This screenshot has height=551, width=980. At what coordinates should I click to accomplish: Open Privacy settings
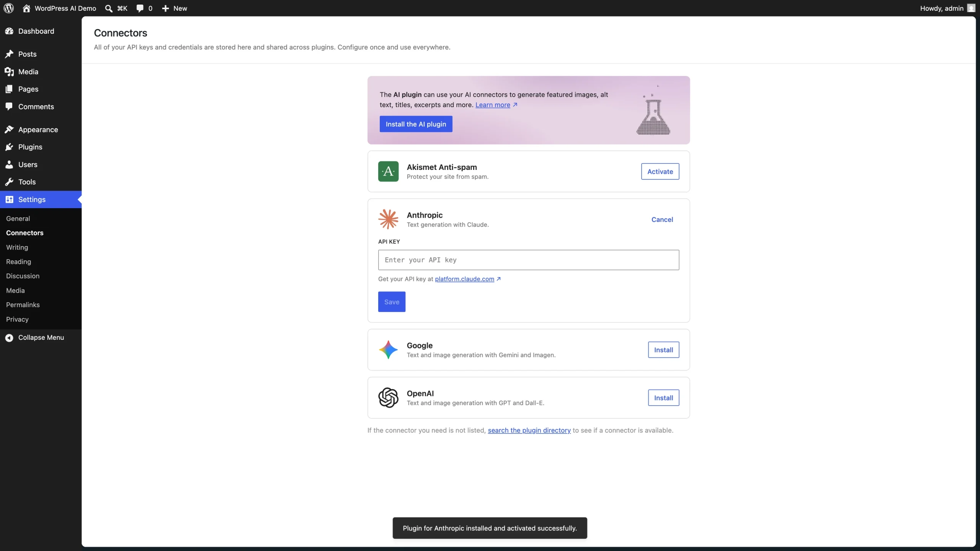(x=17, y=319)
